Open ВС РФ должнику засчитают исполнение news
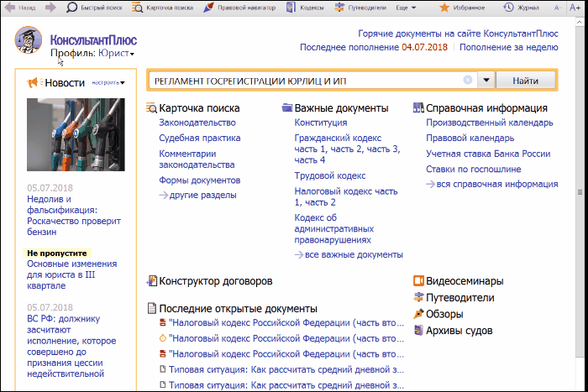This screenshot has width=588, height=392. click(71, 347)
